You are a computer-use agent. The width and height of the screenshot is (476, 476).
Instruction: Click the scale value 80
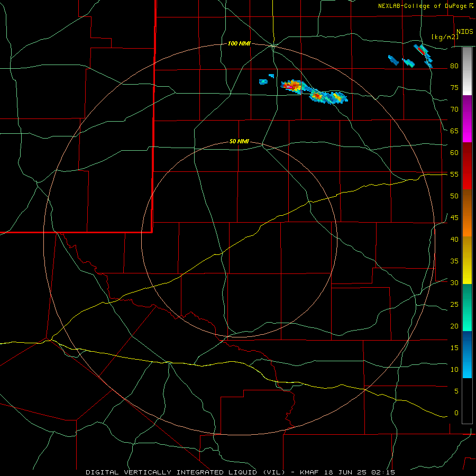click(454, 66)
